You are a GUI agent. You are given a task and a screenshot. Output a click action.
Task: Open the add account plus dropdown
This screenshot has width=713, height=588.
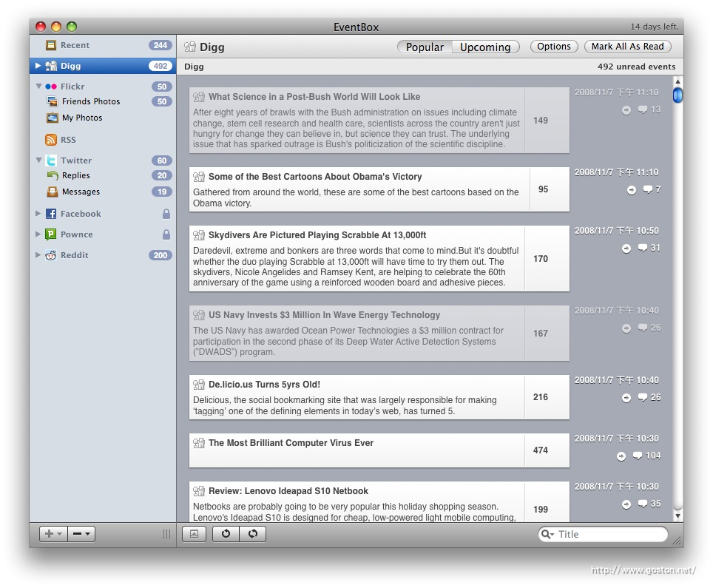[53, 533]
